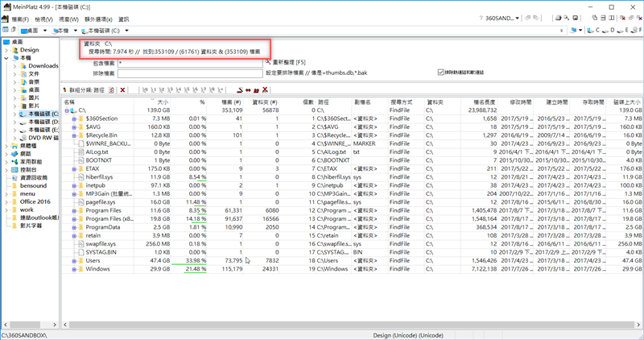
Task: Open the 檔案(F) menu
Action: (15, 18)
